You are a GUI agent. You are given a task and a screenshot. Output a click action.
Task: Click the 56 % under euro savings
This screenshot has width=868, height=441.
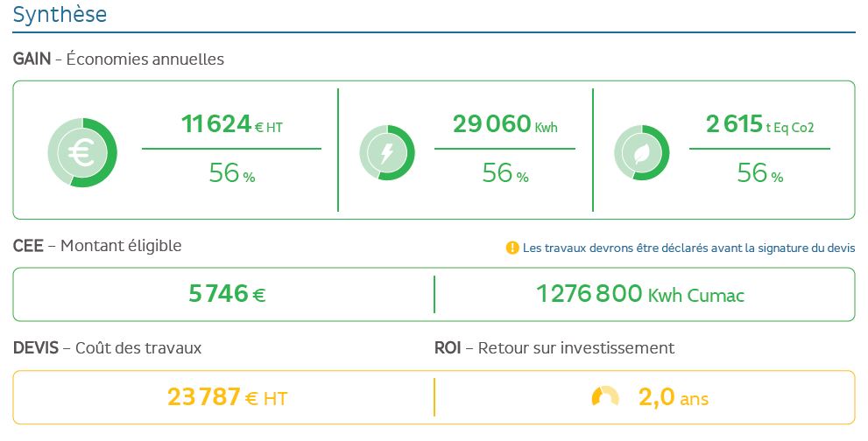(231, 173)
